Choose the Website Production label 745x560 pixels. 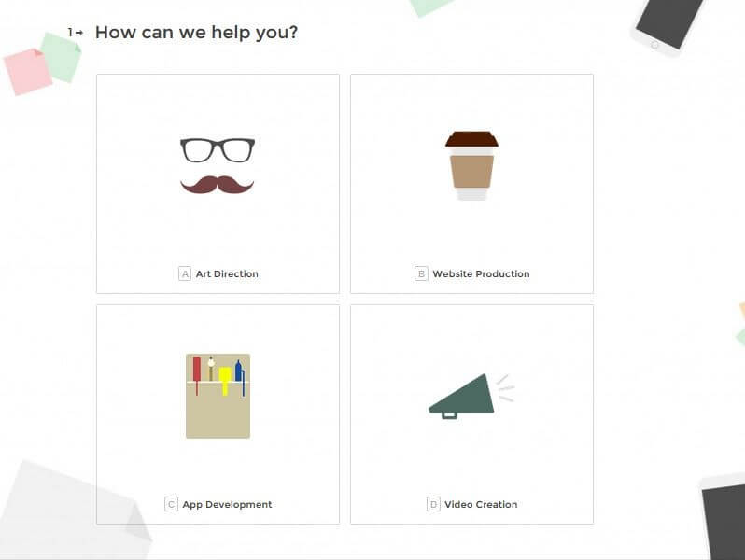[x=482, y=274]
